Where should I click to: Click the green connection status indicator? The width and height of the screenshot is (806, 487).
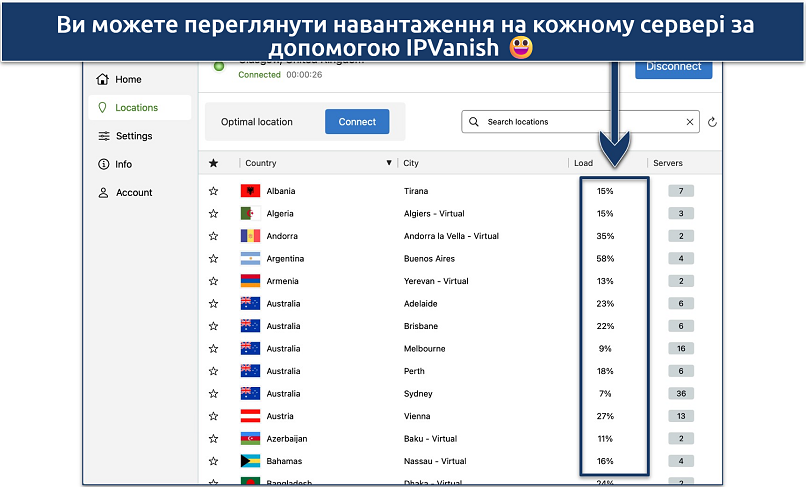tap(219, 66)
